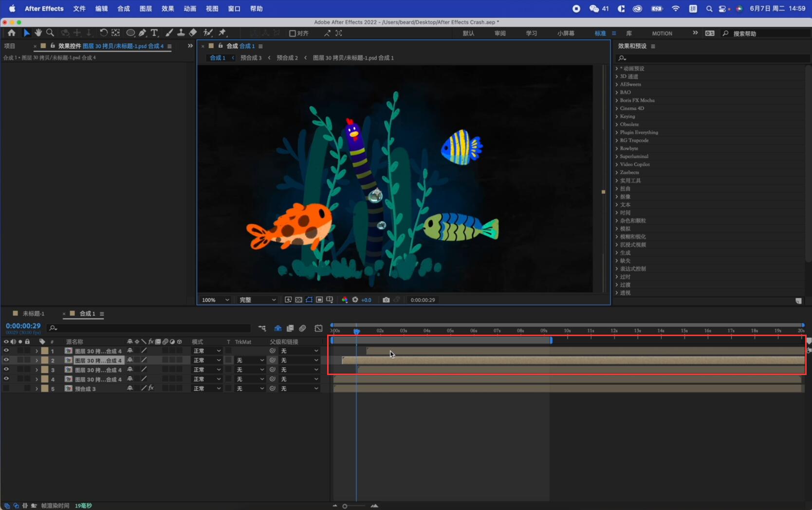Select the Rotation tool
The image size is (812, 510).
[x=103, y=33]
